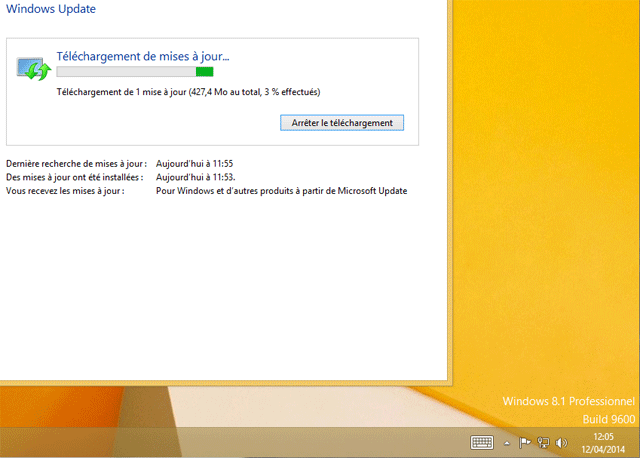The image size is (640, 458).
Task: Click the 'Aujourd'hui à 11:55' value
Action: 195,163
